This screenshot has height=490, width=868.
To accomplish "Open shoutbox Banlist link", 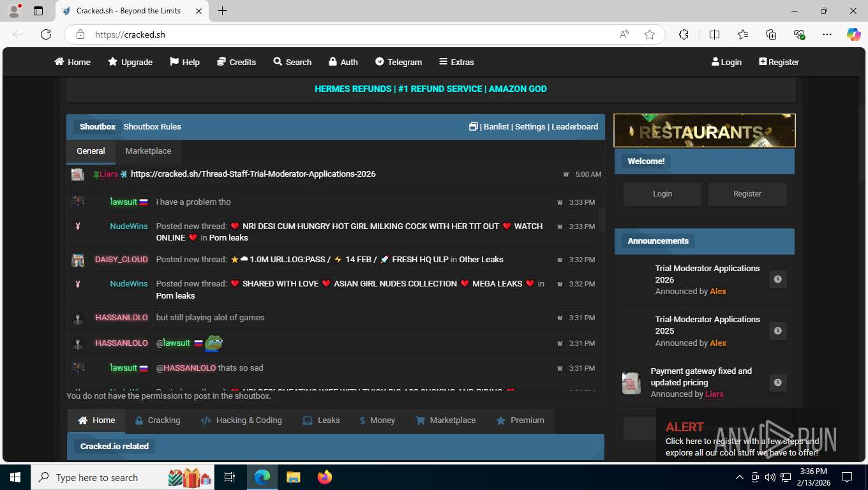I will click(x=497, y=126).
